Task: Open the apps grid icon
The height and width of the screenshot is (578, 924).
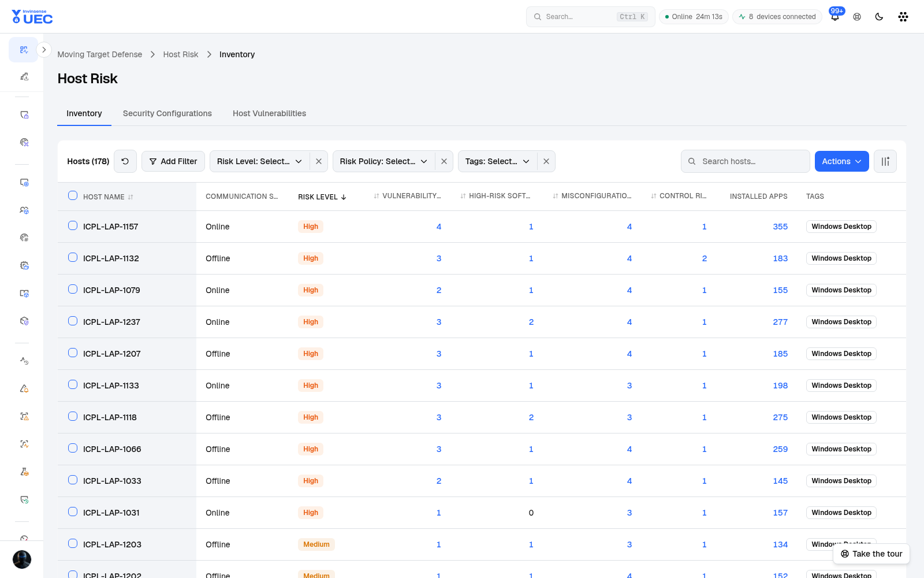Action: tap(903, 17)
